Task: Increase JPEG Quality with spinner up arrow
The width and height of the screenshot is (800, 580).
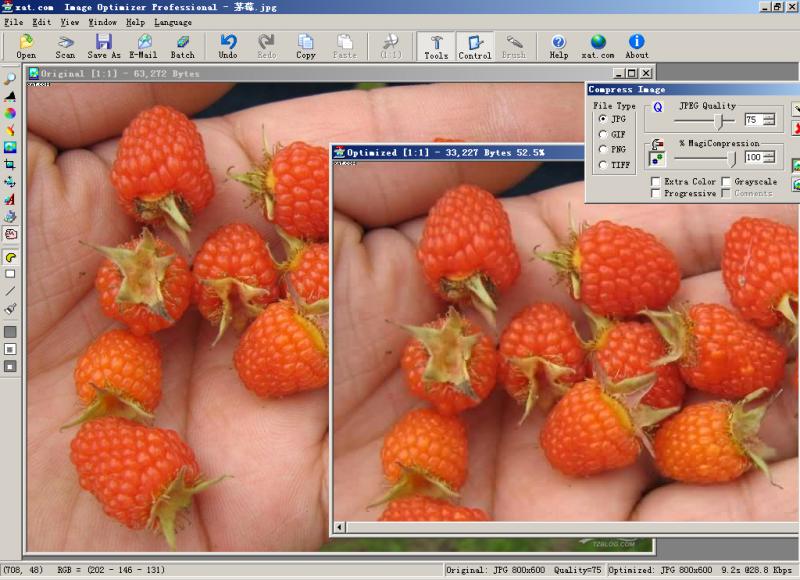Action: [x=769, y=115]
